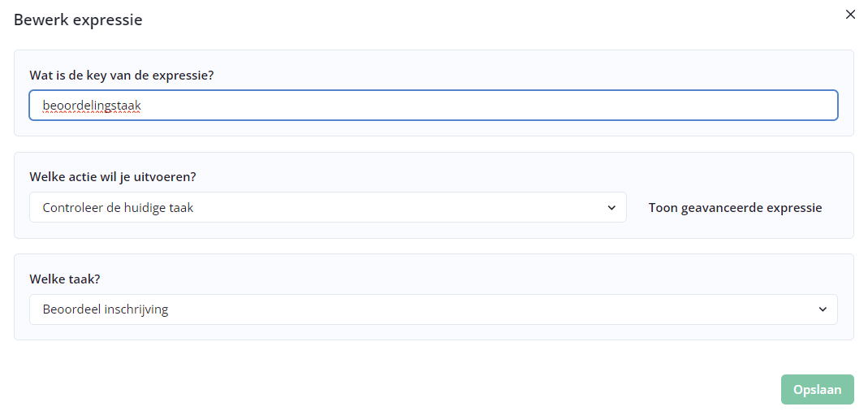
Task: Click the X icon in the dialog's top corner
Action: [x=850, y=15]
